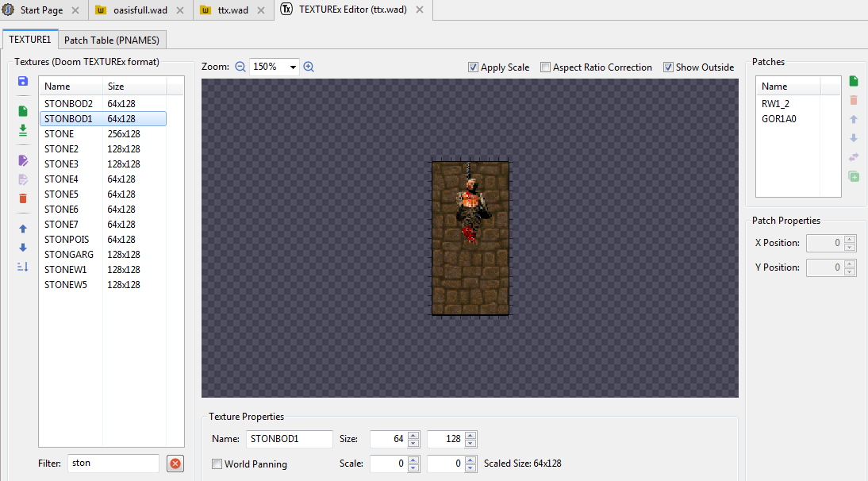Select the STONGARG texture row
Screen dimensions: 868x481
[x=103, y=255]
